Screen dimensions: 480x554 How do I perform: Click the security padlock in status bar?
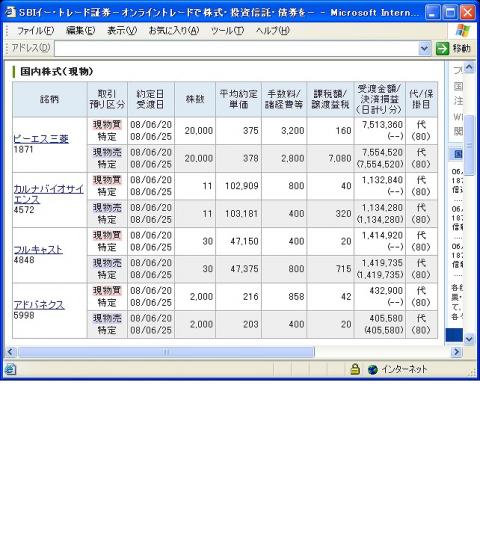355,369
